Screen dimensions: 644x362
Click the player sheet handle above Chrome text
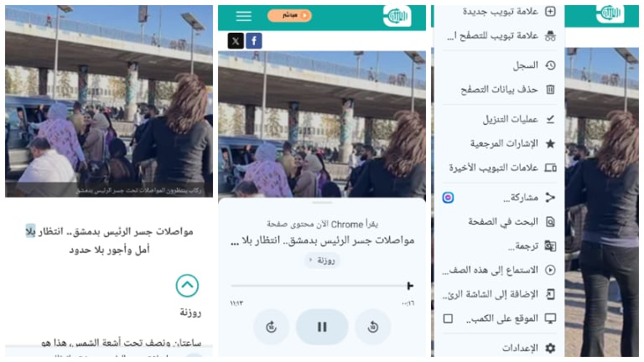[x=322, y=202]
